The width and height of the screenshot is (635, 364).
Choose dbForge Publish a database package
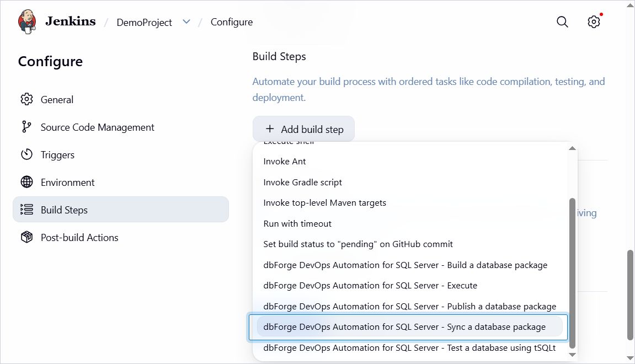tap(410, 307)
